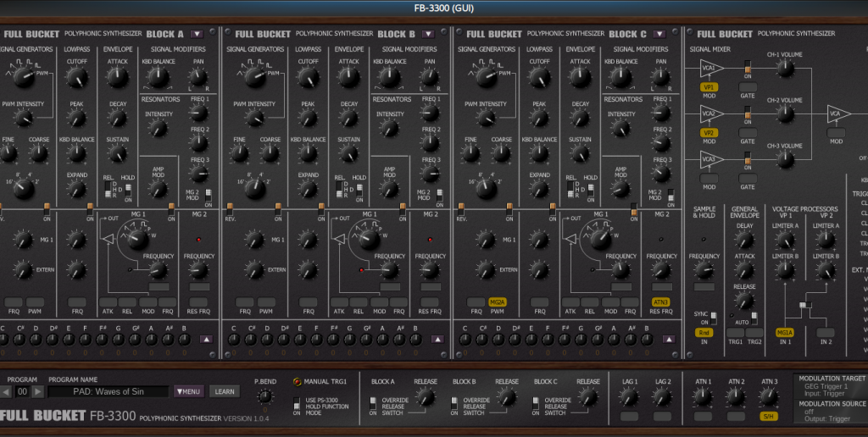This screenshot has width=868, height=437.
Task: Click Block B envelope ATTACK knob
Action: pyautogui.click(x=348, y=77)
